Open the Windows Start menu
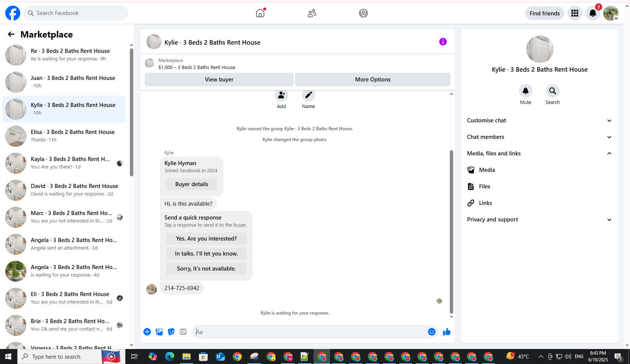Image resolution: width=630 pixels, height=364 pixels. (x=8, y=356)
